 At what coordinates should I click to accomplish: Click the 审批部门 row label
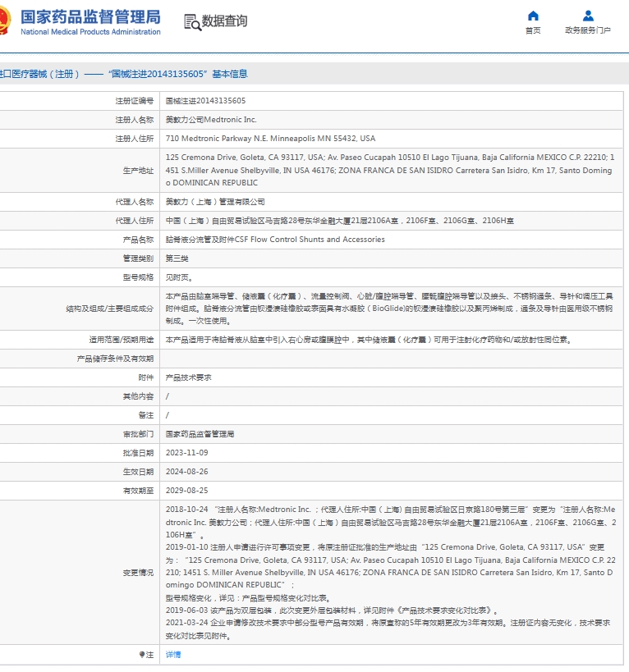(138, 434)
